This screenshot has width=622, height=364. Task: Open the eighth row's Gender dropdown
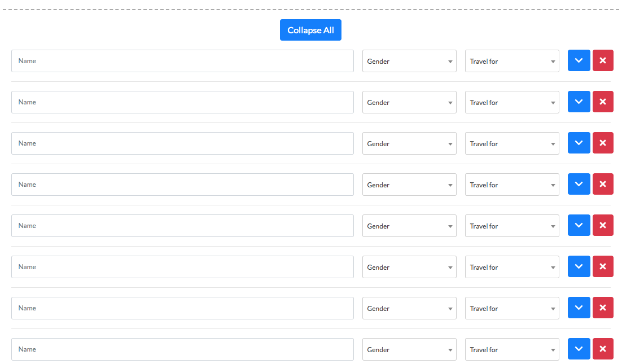409,350
